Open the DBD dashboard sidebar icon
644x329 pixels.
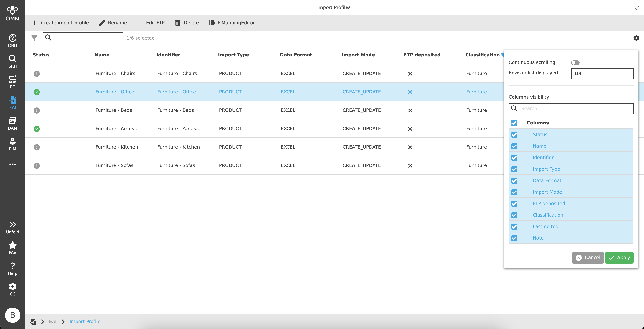(x=12, y=40)
